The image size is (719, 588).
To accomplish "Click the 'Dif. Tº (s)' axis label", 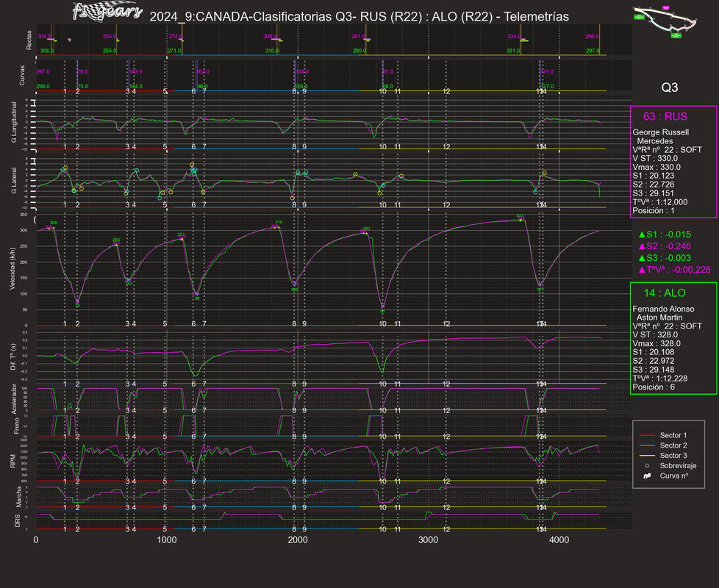I will [12, 357].
